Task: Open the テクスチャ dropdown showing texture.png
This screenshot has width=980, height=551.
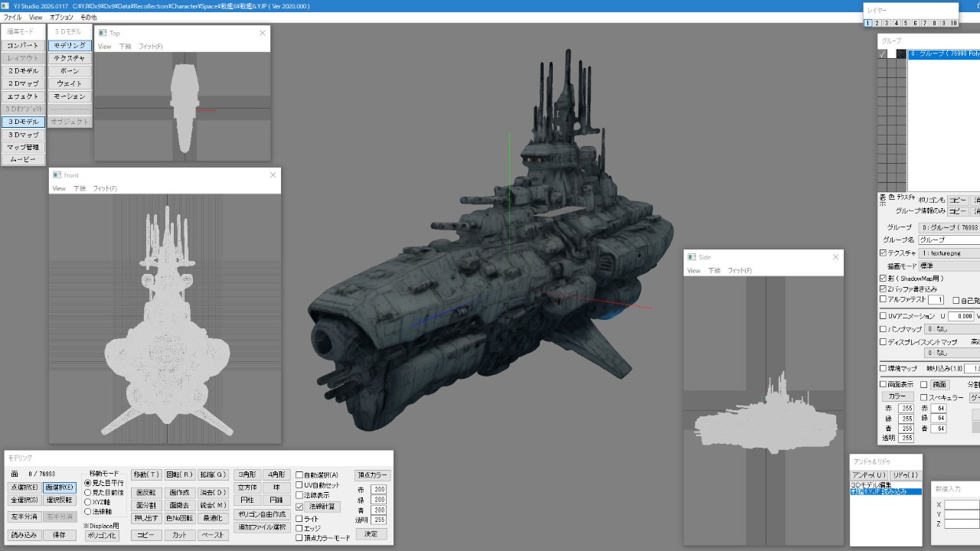Action: coord(949,253)
